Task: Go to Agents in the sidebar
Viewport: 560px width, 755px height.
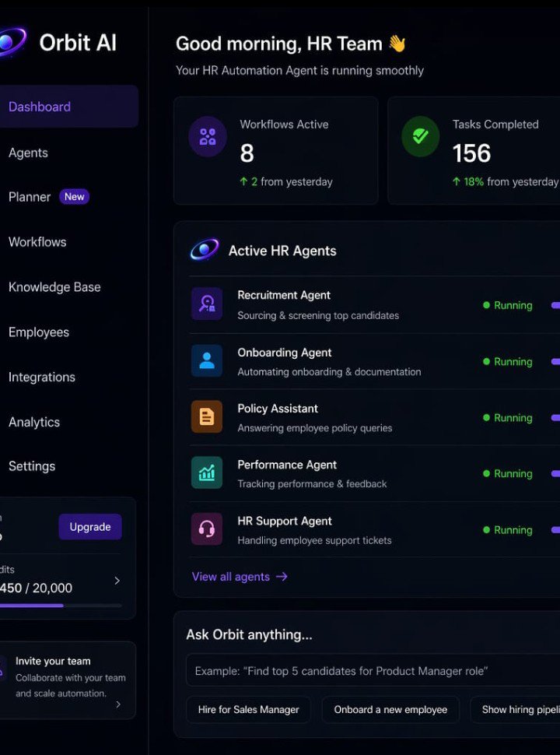Action: click(x=28, y=153)
